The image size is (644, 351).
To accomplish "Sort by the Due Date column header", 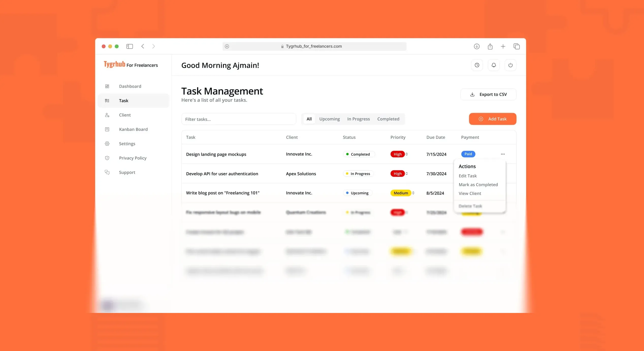I will coord(436,137).
